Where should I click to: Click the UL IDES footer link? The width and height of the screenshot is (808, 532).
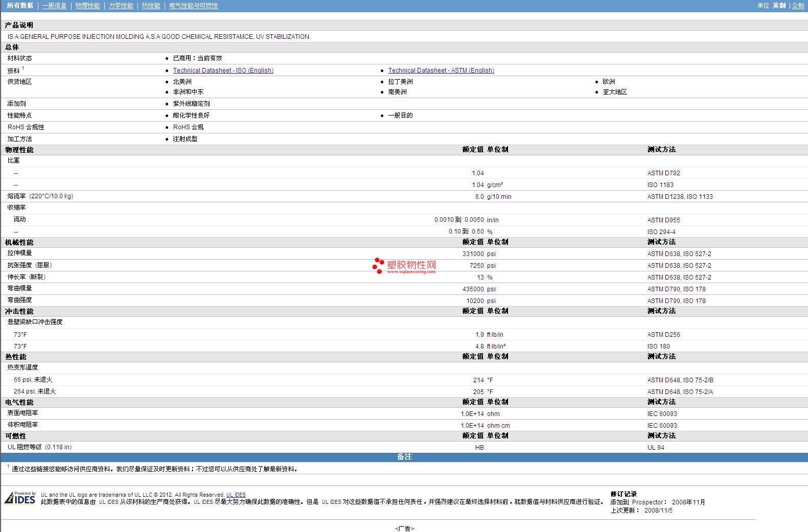click(236, 495)
